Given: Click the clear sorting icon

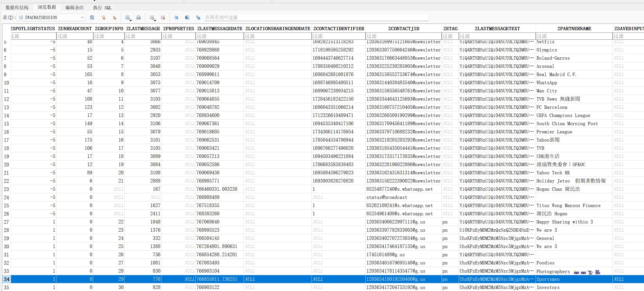Looking at the screenshot, I should (114, 17).
